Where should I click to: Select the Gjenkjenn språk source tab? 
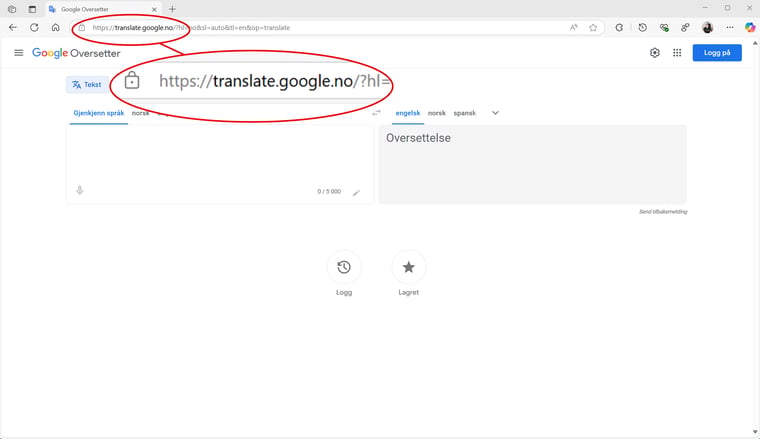pos(99,113)
